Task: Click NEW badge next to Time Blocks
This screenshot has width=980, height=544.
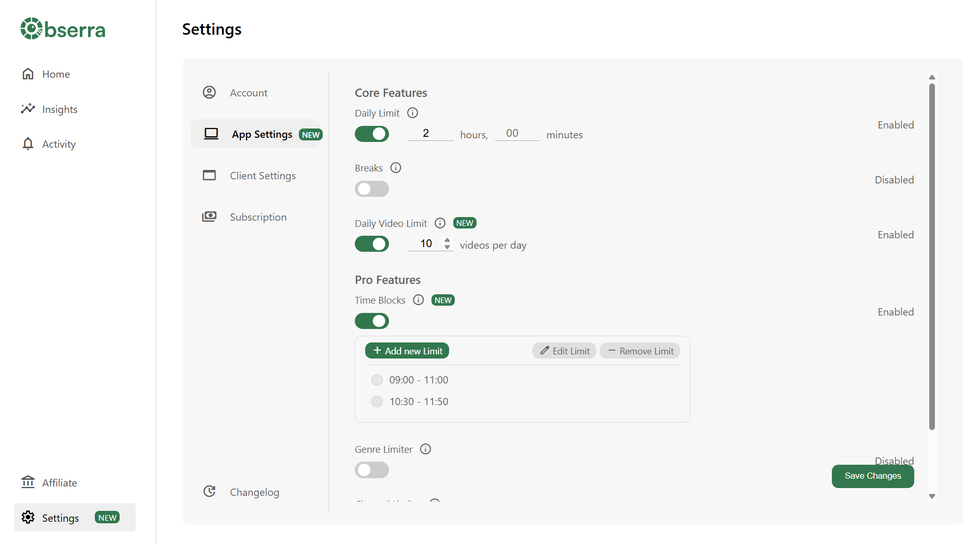Action: (x=443, y=300)
